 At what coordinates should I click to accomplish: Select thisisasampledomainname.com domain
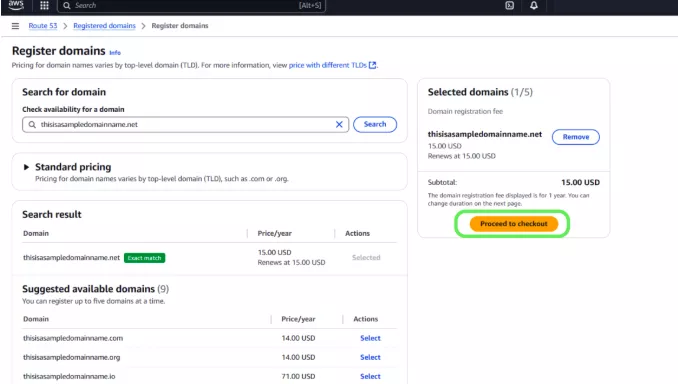pos(370,338)
